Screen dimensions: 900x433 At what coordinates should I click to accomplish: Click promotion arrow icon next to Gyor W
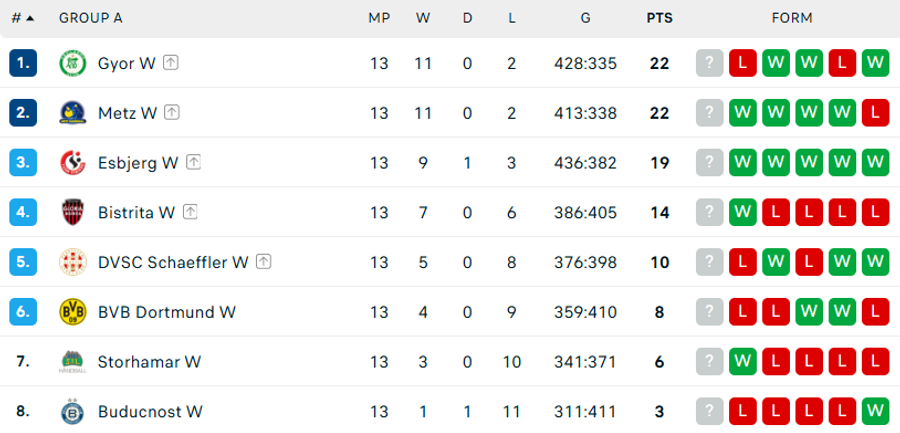tap(170, 63)
